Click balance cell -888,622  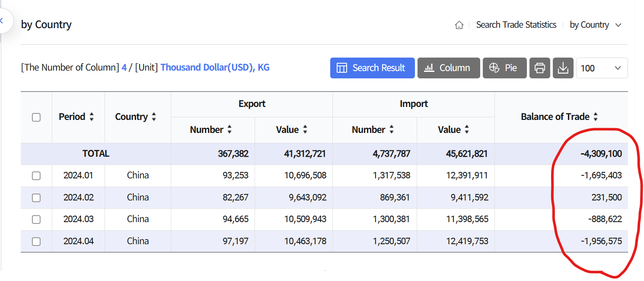pos(605,219)
